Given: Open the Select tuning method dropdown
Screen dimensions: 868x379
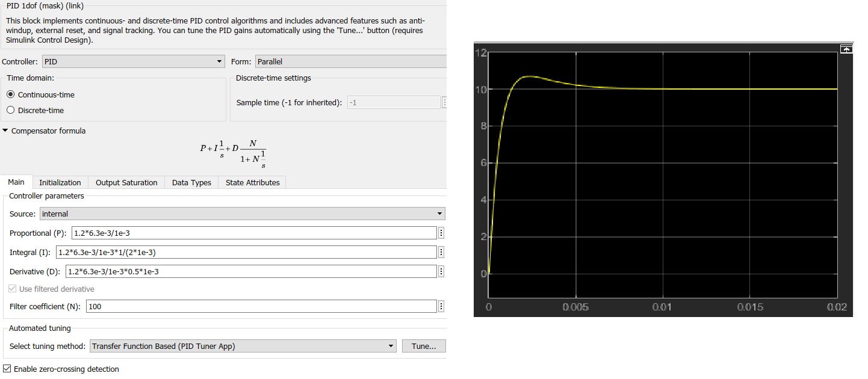Looking at the screenshot, I should click(243, 347).
